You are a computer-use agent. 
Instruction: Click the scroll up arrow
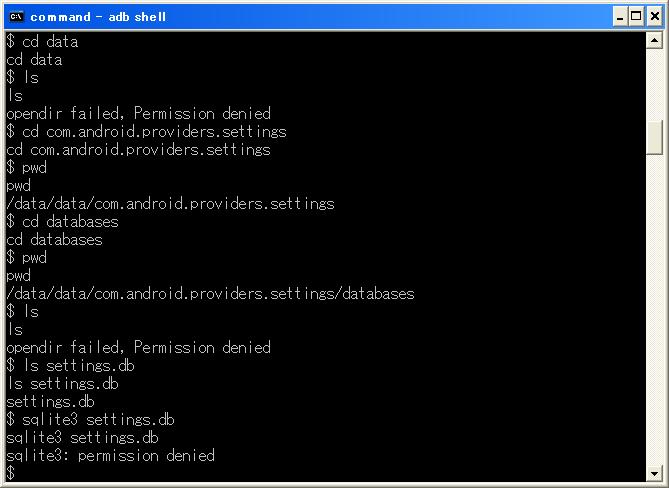click(x=654, y=41)
